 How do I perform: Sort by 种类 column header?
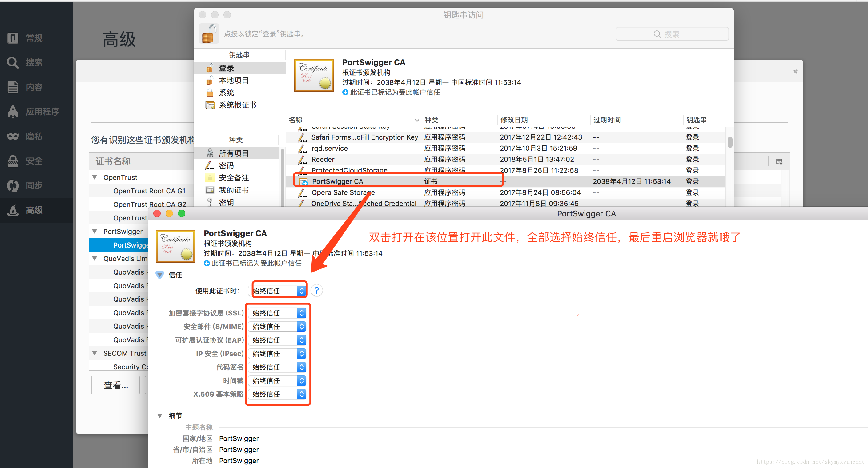pos(459,120)
